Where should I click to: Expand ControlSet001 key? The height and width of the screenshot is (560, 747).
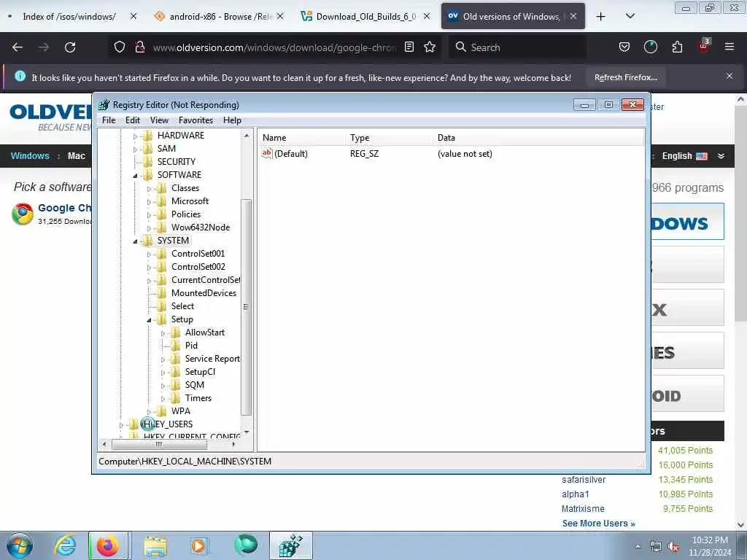coord(149,254)
